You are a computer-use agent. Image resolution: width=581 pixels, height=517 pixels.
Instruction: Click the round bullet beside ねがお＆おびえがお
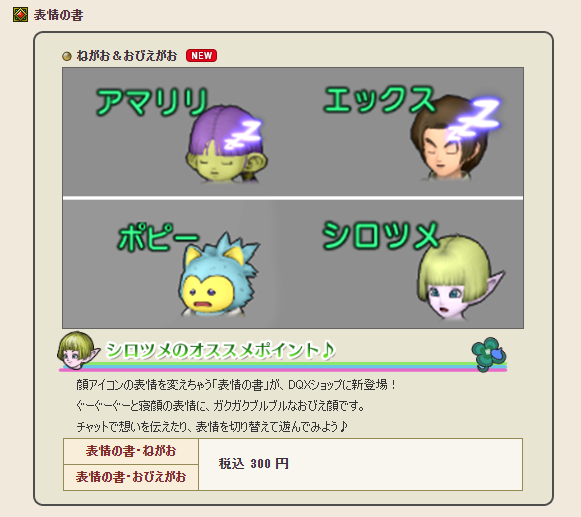[67, 56]
